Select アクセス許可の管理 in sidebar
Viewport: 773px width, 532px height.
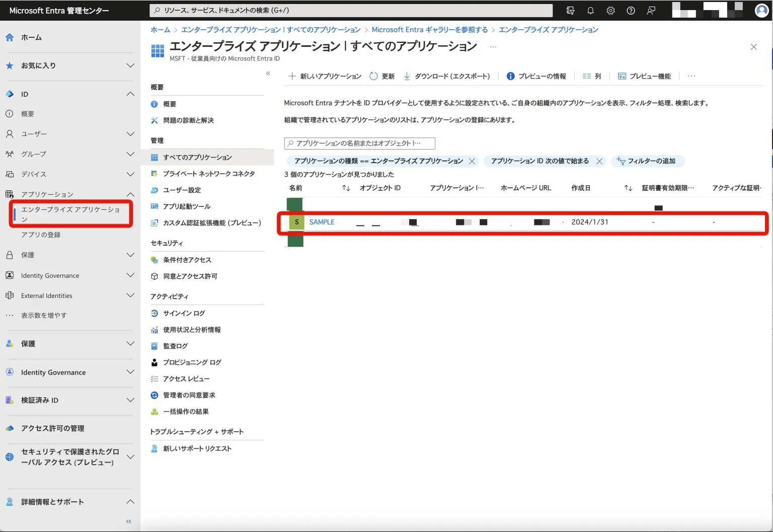tap(52, 428)
